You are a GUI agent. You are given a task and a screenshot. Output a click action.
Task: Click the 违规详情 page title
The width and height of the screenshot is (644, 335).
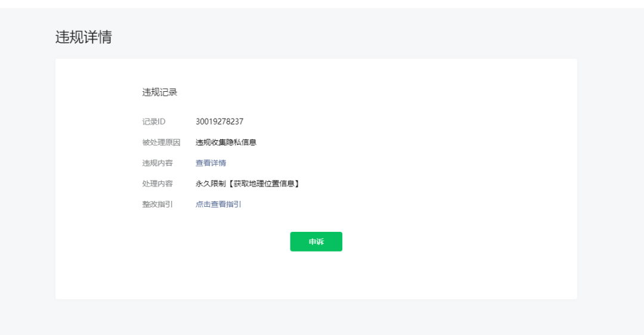tap(83, 37)
